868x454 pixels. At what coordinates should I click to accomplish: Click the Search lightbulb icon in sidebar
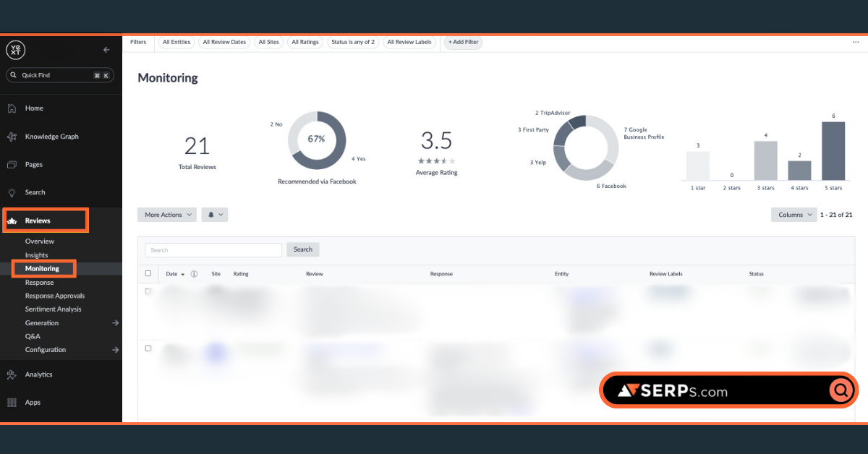[12, 192]
